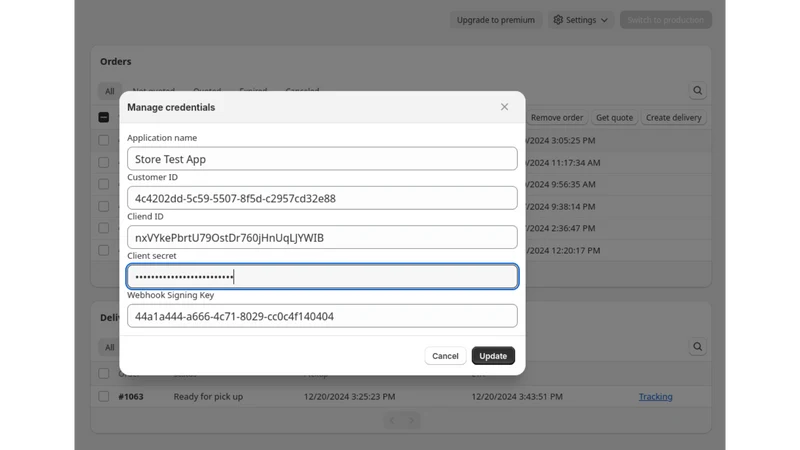800x450 pixels.
Task: Click the 12/20/2024 3:25:23 PM pickup time
Action: pos(349,396)
